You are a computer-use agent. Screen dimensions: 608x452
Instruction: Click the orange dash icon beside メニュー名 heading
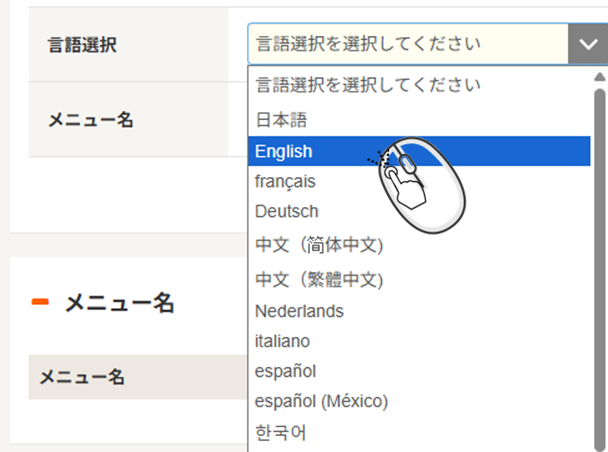(x=41, y=301)
